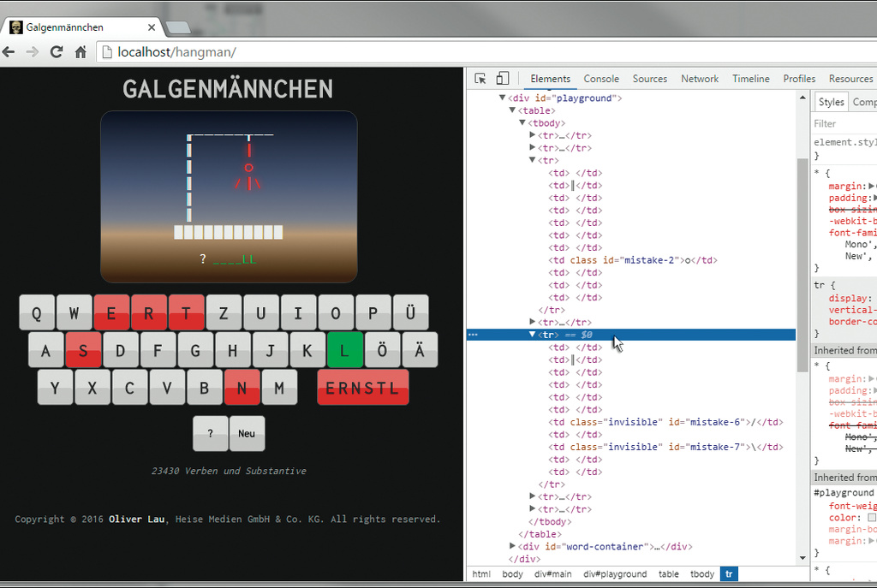877x588 pixels.
Task: Click the red S letter key
Action: click(x=83, y=350)
